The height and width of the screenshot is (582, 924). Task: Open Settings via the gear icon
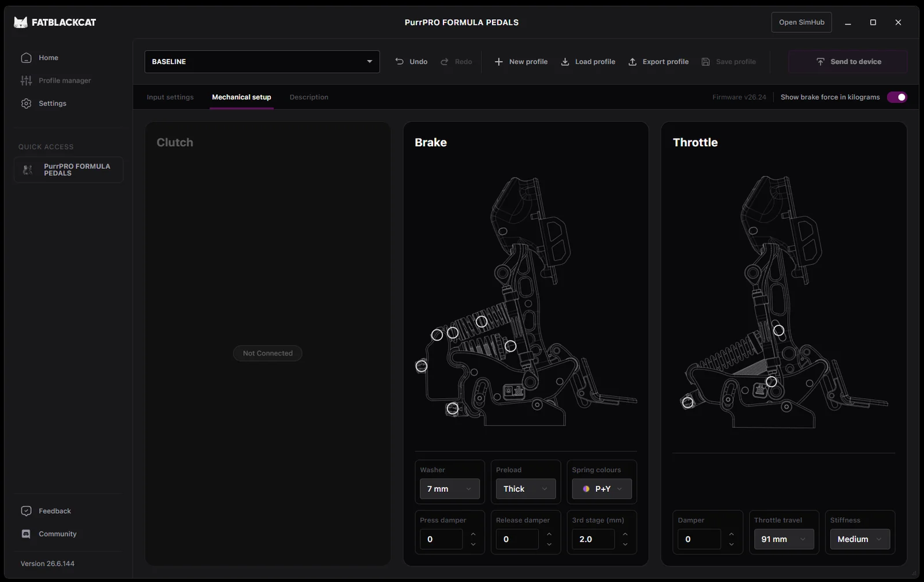26,103
